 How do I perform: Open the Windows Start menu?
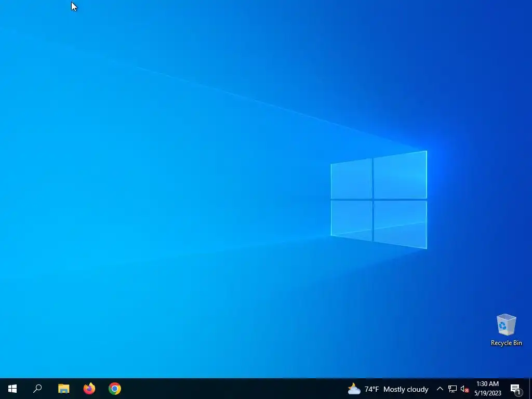point(12,389)
